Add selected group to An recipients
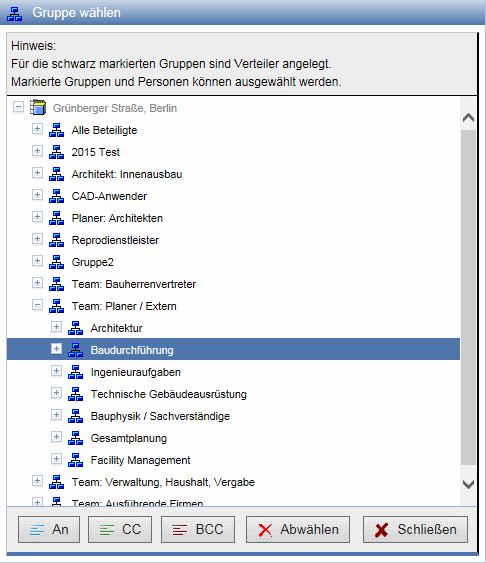 (x=49, y=529)
